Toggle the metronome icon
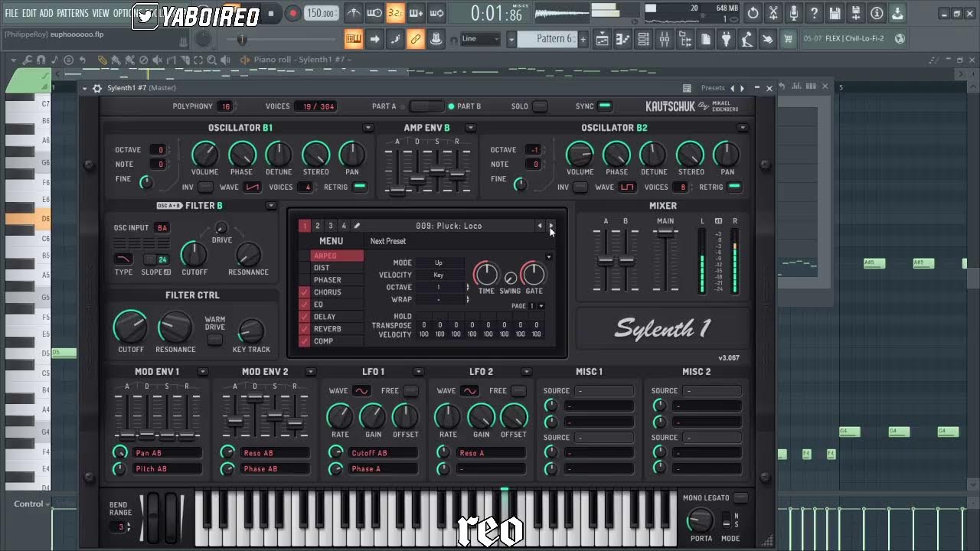The height and width of the screenshot is (551, 980). [353, 13]
